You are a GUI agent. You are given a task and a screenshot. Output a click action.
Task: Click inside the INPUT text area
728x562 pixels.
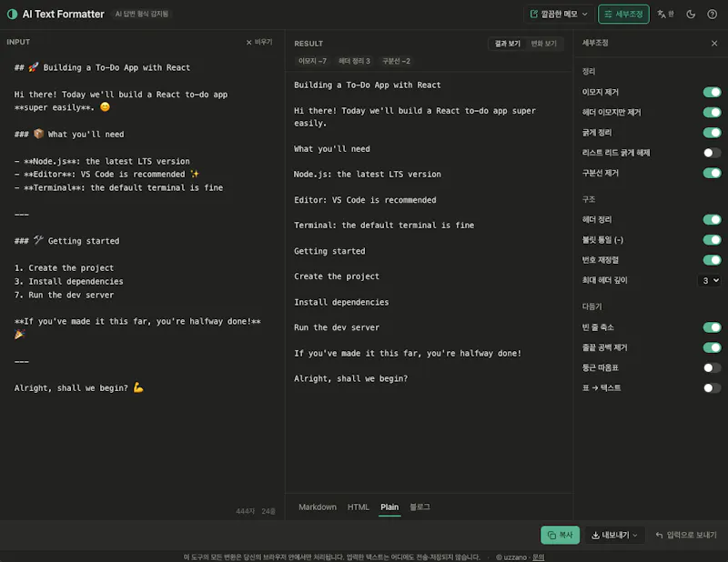pos(142,278)
